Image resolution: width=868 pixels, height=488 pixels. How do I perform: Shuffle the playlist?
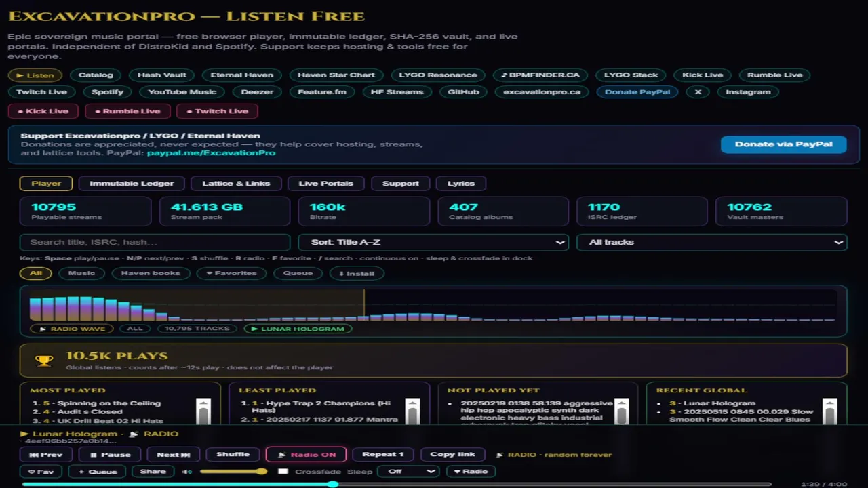(233, 454)
